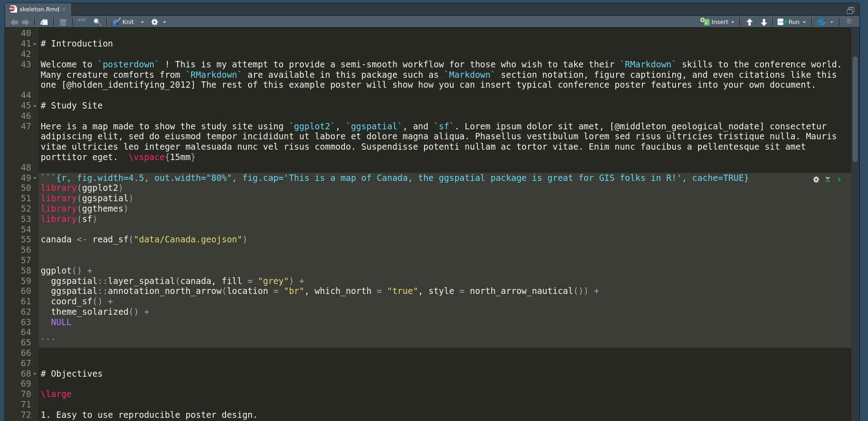Click the '[@holden_identifying_2012]' citation
The width and height of the screenshot is (868, 421).
tap(128, 85)
